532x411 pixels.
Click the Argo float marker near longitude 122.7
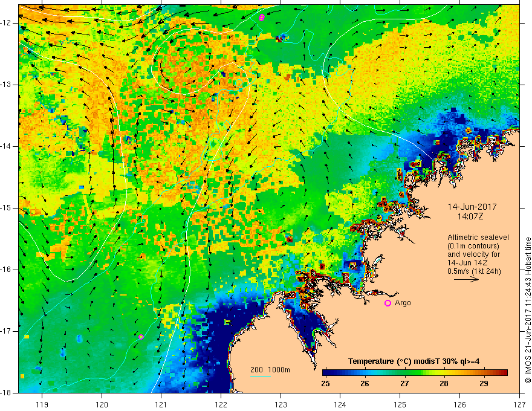[x=261, y=18]
